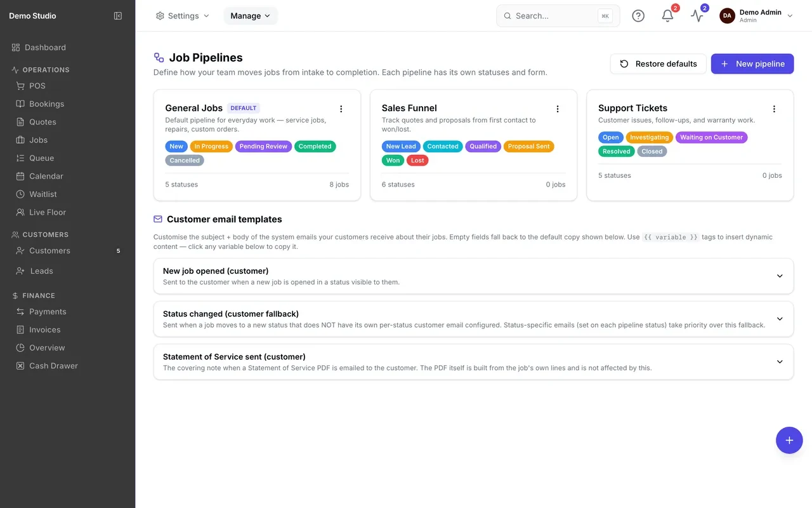Open notifications bell icon
The height and width of the screenshot is (508, 812).
coord(667,16)
